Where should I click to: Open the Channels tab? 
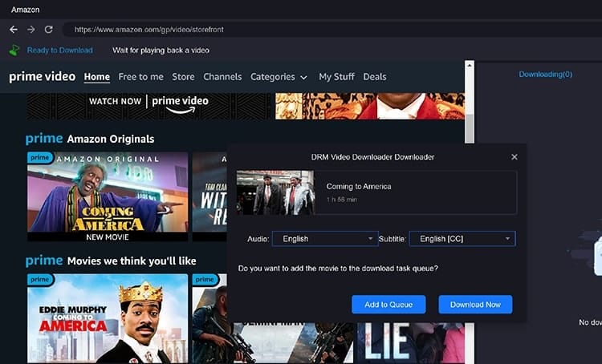tap(222, 77)
